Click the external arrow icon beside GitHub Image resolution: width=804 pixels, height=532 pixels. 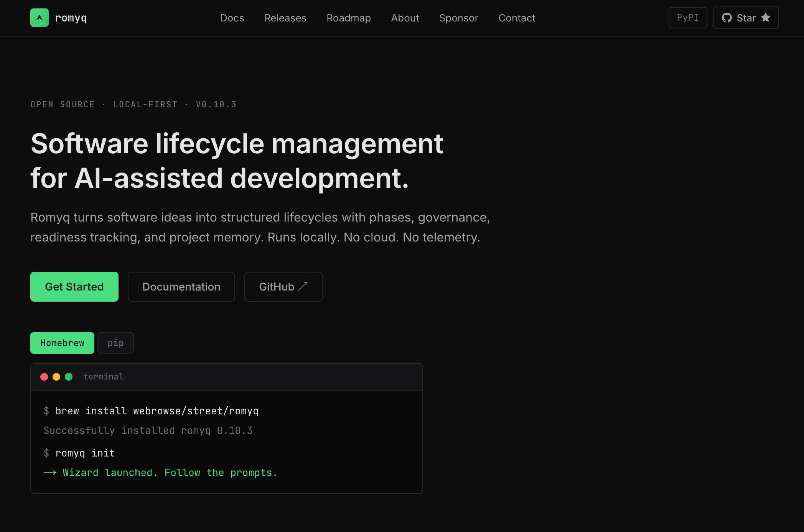pyautogui.click(x=303, y=286)
